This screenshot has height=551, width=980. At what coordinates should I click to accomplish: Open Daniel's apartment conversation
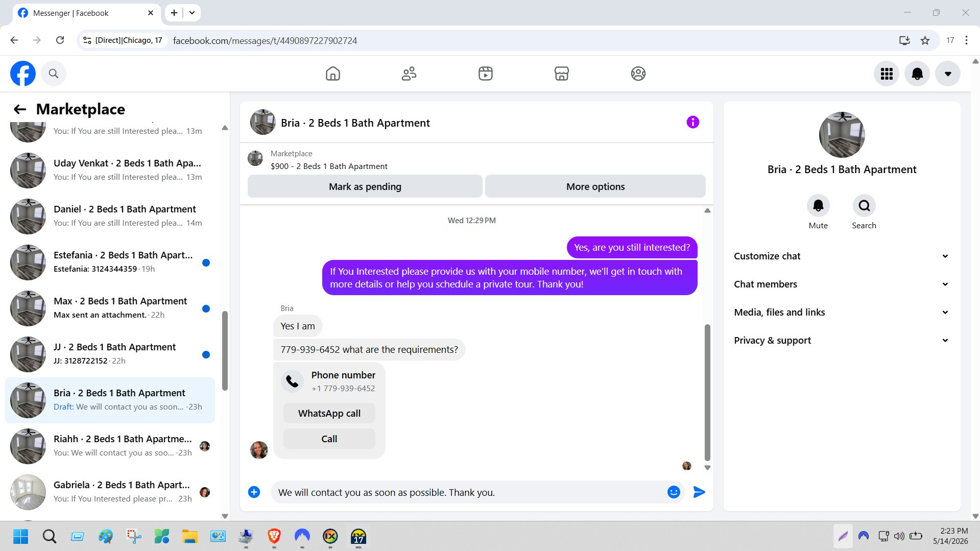point(110,216)
